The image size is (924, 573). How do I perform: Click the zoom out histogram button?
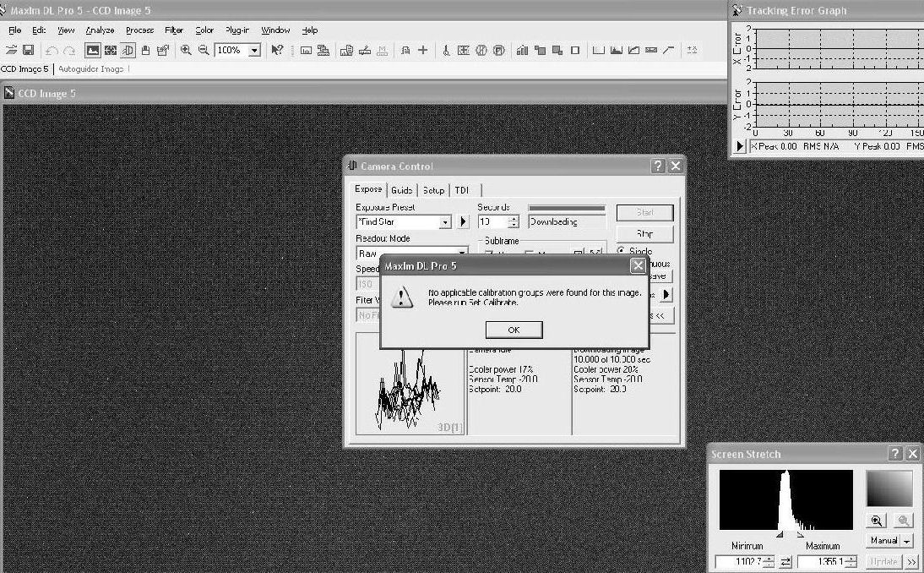[x=902, y=521]
